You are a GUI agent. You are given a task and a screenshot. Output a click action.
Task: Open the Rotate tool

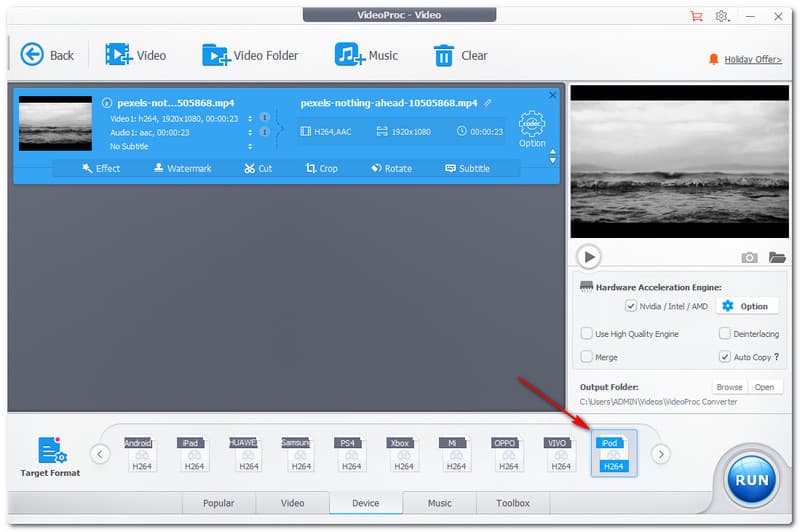(x=391, y=168)
